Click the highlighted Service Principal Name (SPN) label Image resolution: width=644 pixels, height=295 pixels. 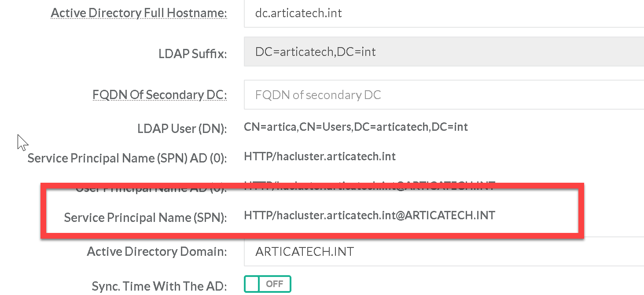[x=145, y=218]
